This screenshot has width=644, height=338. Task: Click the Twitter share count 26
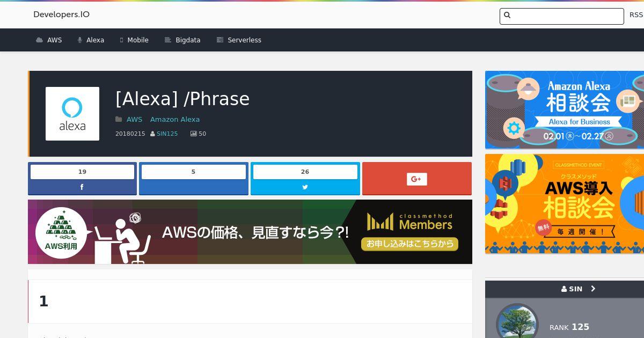coord(305,172)
